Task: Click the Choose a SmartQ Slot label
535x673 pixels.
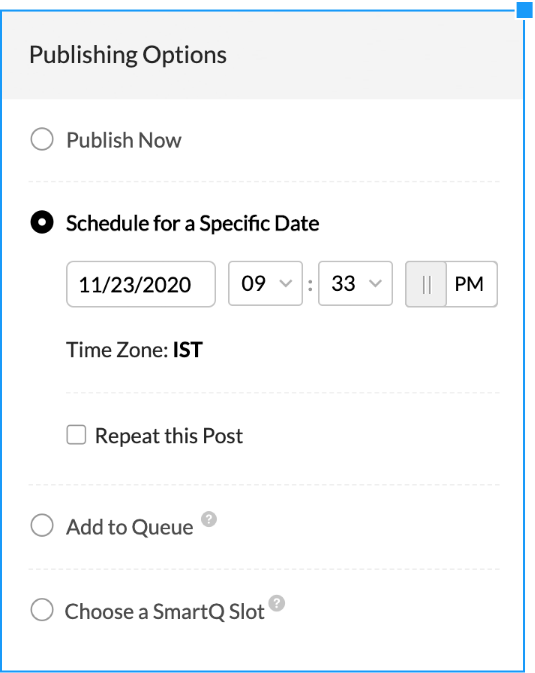Action: coord(164,611)
